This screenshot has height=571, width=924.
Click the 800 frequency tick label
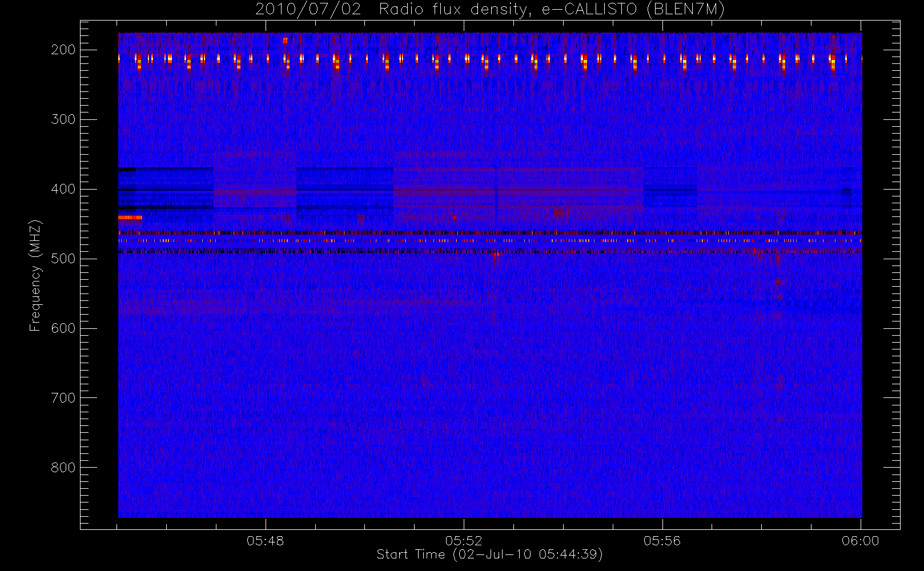[x=63, y=468]
